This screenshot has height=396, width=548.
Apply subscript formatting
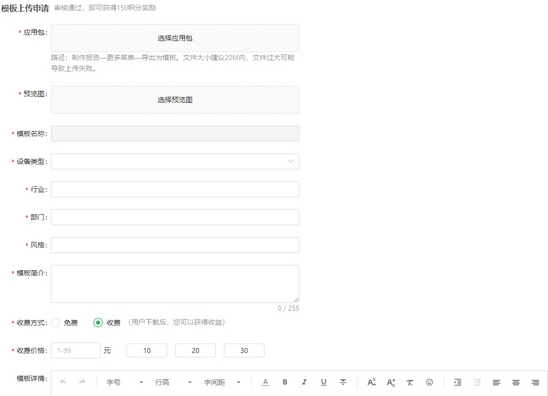[391, 382]
